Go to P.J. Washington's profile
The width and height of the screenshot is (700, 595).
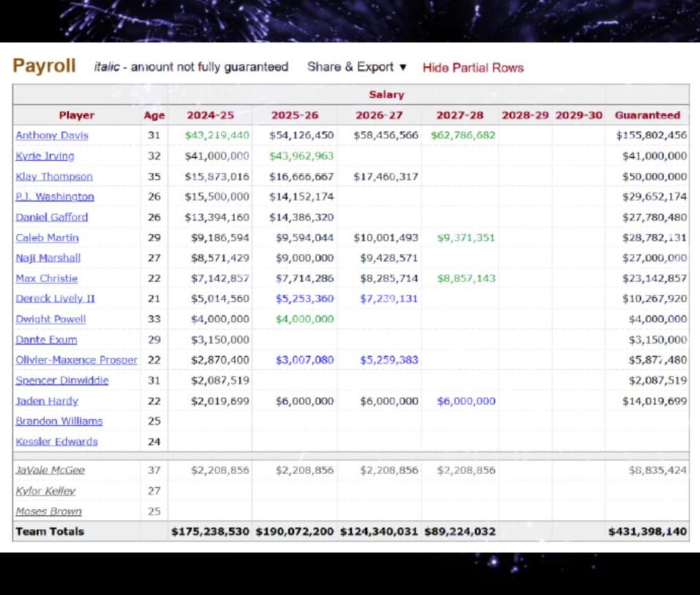[x=54, y=197]
